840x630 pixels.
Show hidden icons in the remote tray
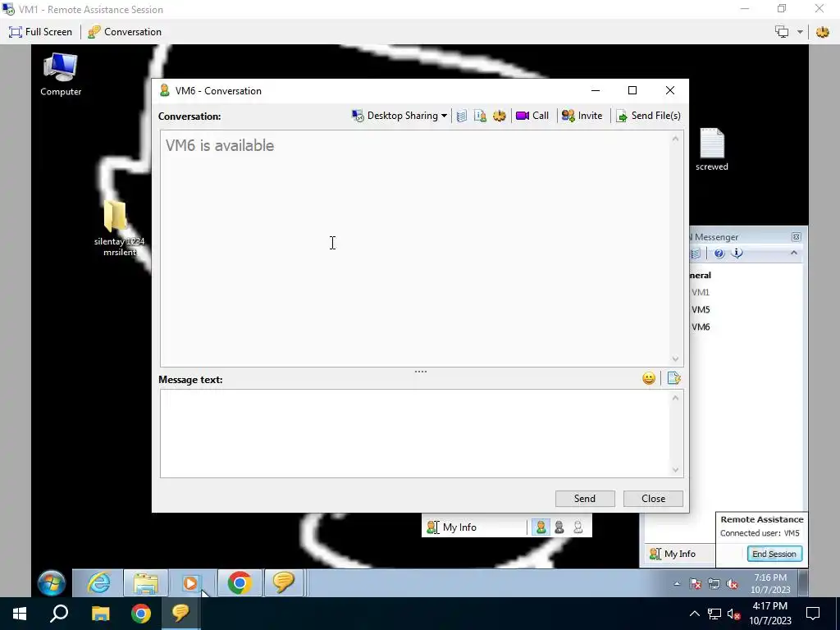click(677, 584)
